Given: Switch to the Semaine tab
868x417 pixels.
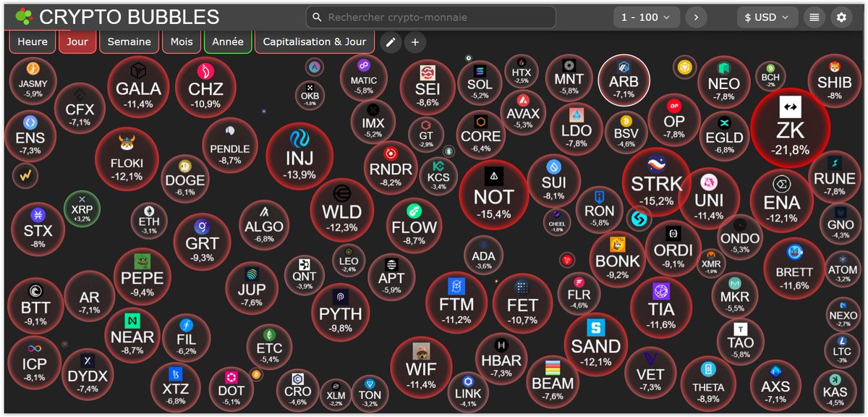Looking at the screenshot, I should click(x=129, y=42).
